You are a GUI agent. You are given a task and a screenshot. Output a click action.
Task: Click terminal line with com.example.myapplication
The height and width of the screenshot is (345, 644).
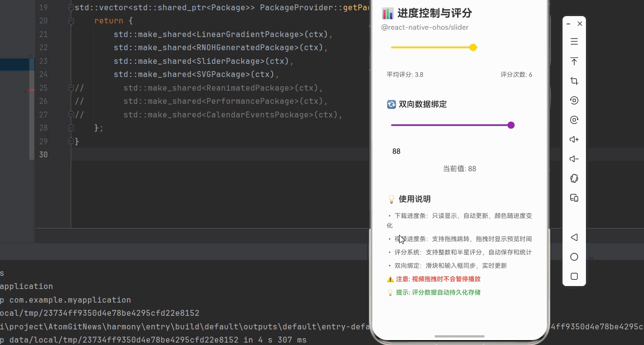[x=65, y=300]
